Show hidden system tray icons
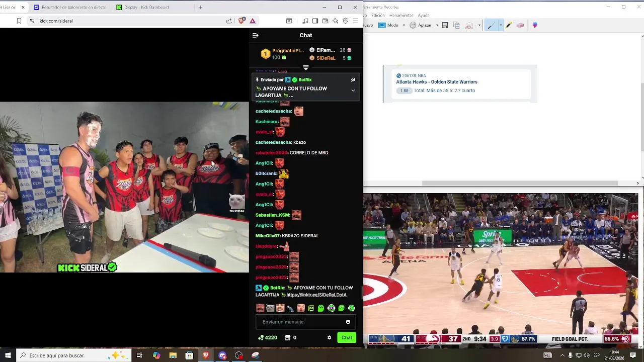Image resolution: width=644 pixels, height=362 pixels. (562, 355)
